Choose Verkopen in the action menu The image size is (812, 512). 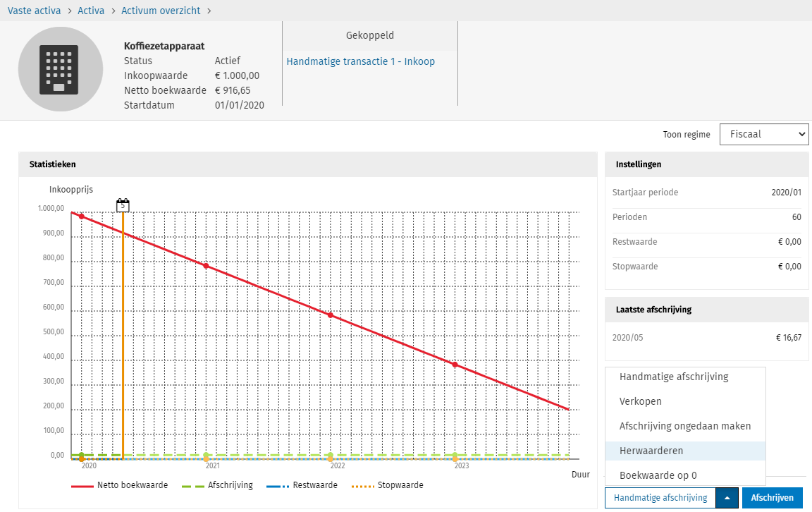point(640,401)
